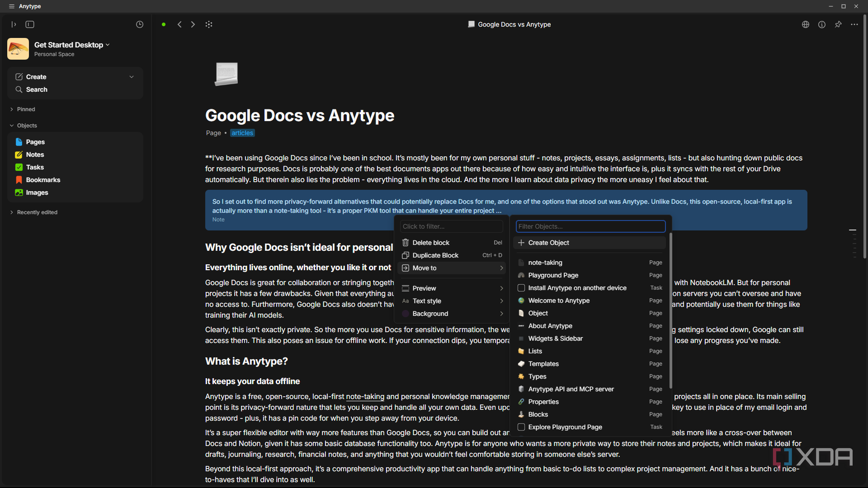
Task: Open the hamburger menu next to Anytype
Action: click(12, 6)
